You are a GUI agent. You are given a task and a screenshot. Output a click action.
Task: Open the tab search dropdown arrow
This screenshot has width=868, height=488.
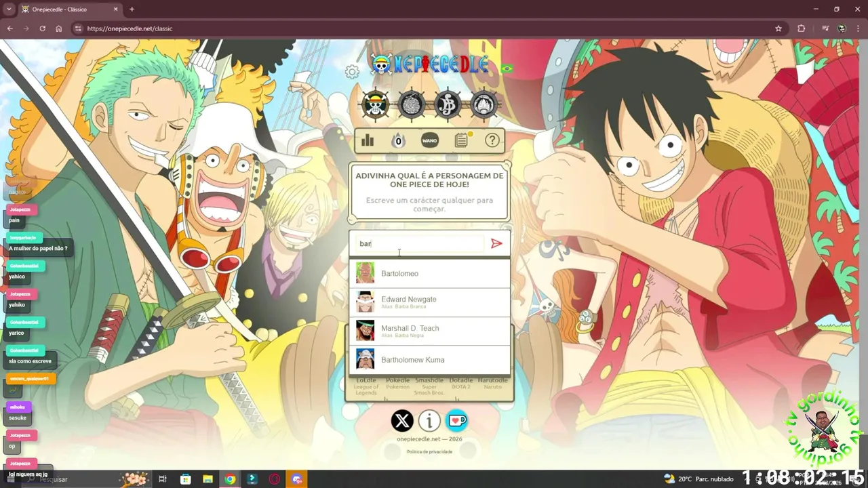click(9, 9)
